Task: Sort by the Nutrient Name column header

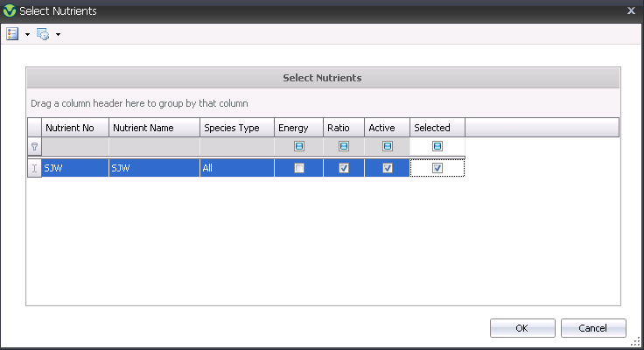Action: click(154, 128)
